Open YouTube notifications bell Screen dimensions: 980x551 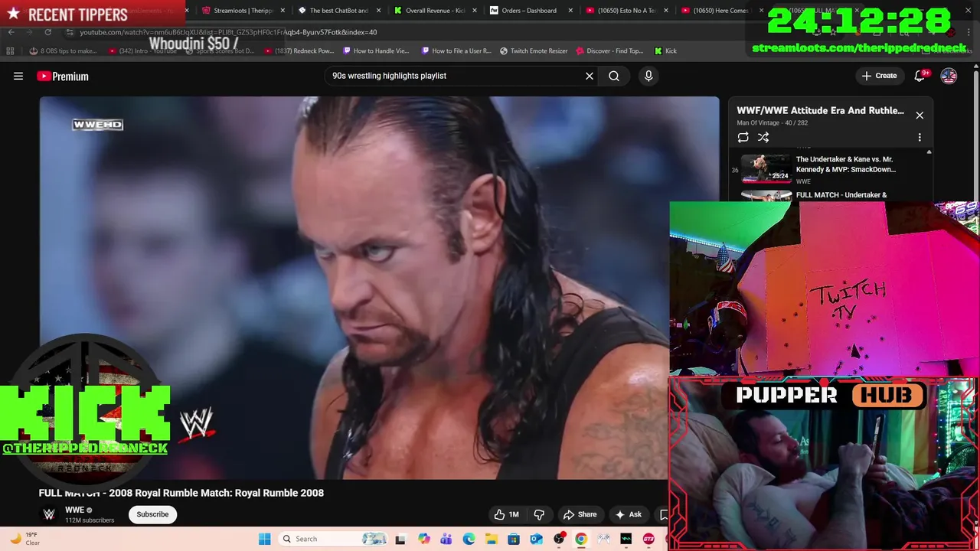click(920, 76)
